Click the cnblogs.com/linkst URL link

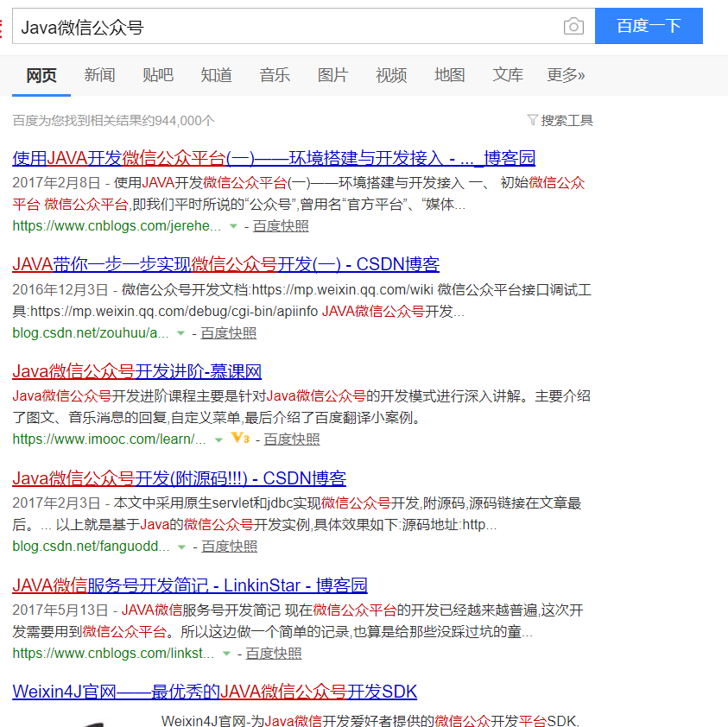pyautogui.click(x=113, y=654)
